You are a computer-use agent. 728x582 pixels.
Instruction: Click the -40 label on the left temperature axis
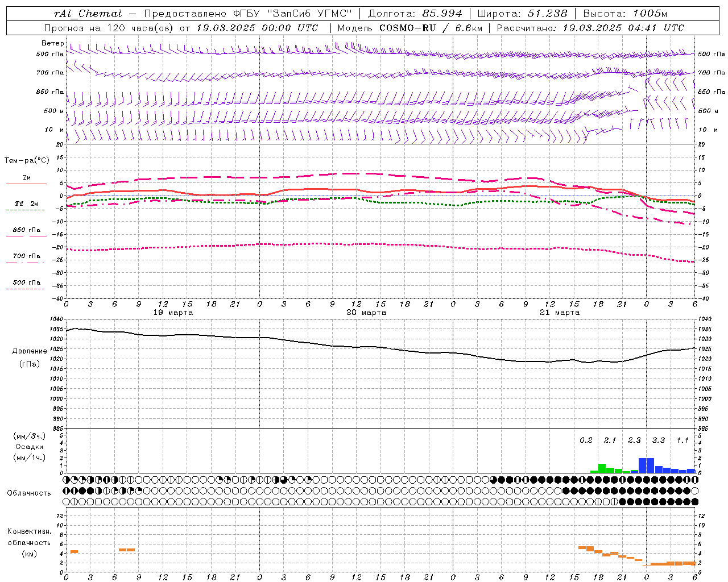[x=57, y=298]
